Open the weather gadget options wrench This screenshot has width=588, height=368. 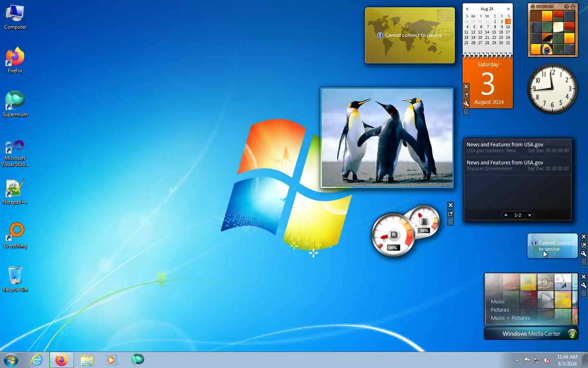tap(584, 254)
